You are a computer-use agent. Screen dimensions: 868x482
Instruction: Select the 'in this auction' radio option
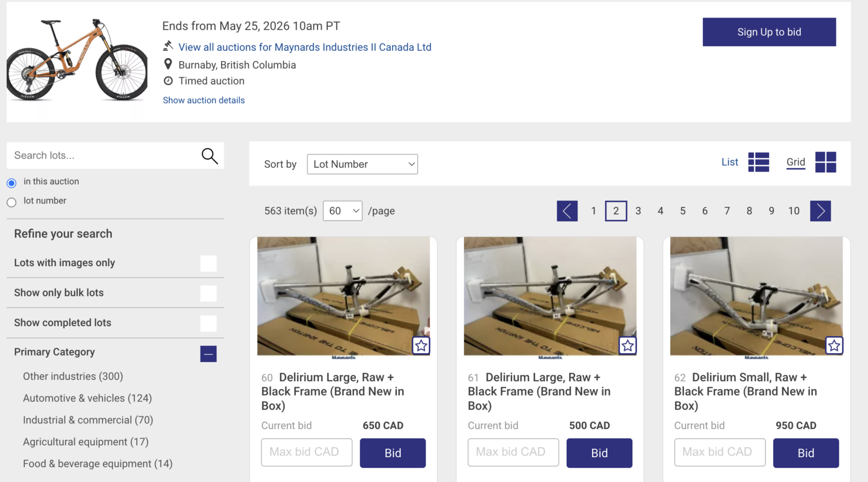click(11, 183)
